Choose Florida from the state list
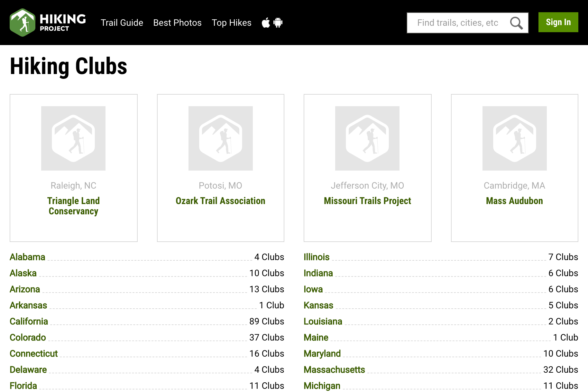The height and width of the screenshot is (392, 588). point(23,386)
